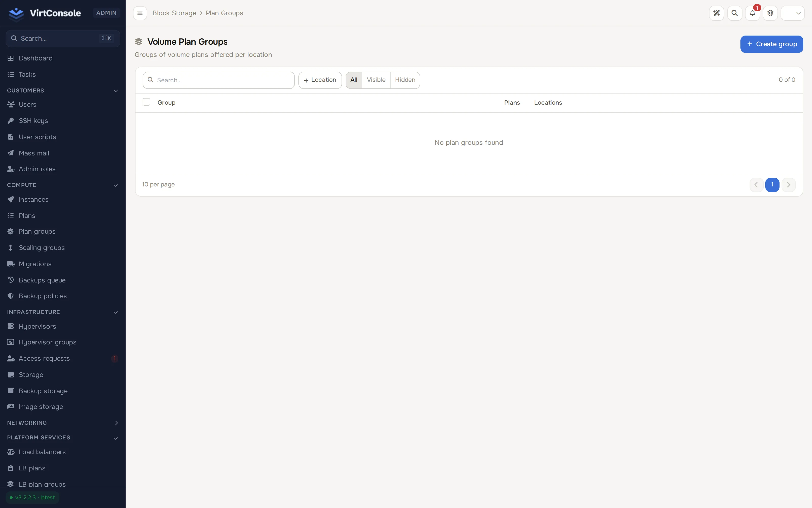Open the theme settings gear icon
This screenshot has width=812, height=508.
click(x=770, y=13)
